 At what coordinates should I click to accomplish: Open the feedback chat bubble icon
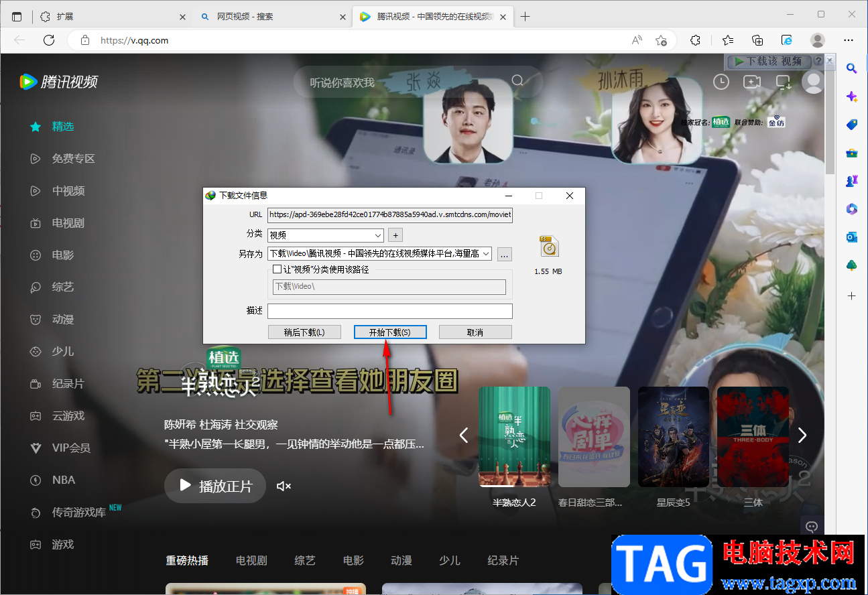click(812, 527)
